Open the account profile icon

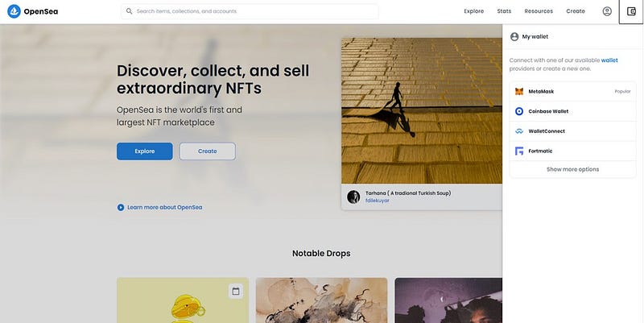coord(607,11)
